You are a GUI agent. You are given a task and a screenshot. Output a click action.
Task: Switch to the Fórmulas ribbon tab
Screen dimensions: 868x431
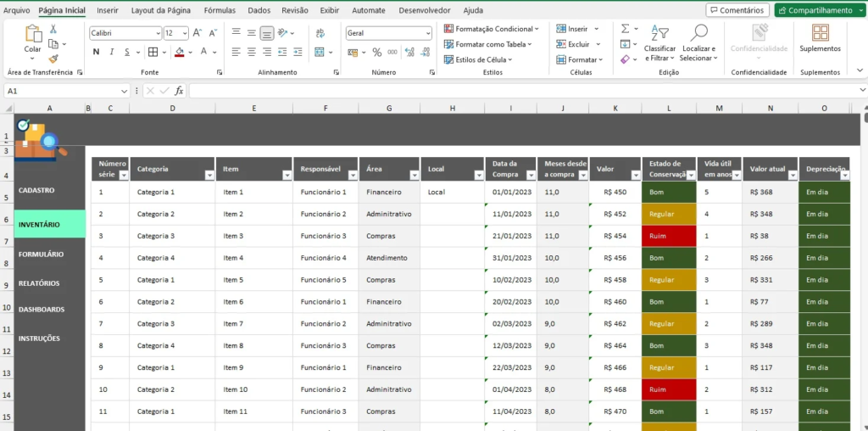pos(220,10)
